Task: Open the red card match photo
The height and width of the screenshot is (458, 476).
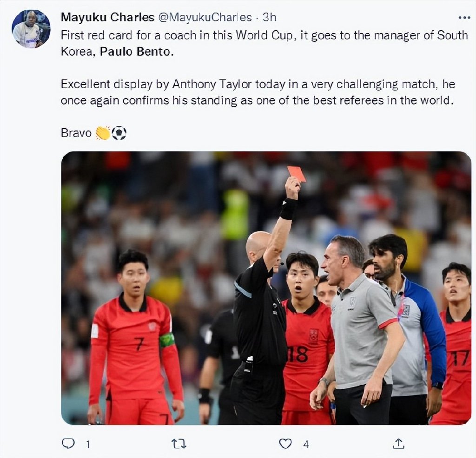Action: tap(266, 288)
